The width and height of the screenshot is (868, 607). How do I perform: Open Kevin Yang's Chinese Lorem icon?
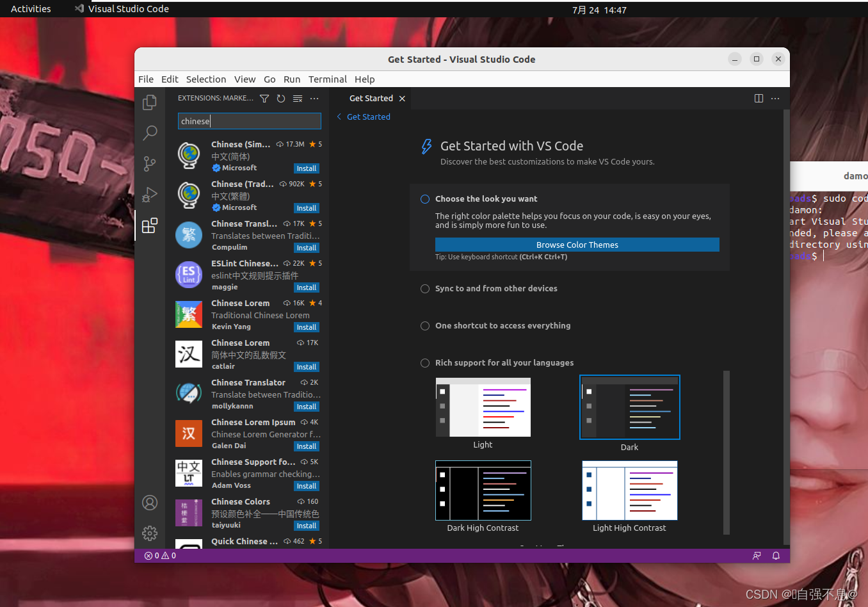(x=189, y=314)
